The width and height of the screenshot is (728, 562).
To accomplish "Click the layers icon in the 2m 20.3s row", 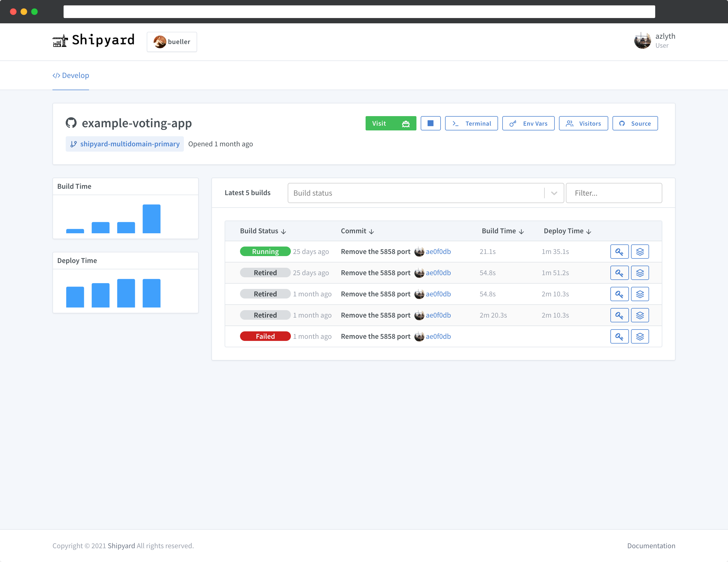I will tap(640, 315).
